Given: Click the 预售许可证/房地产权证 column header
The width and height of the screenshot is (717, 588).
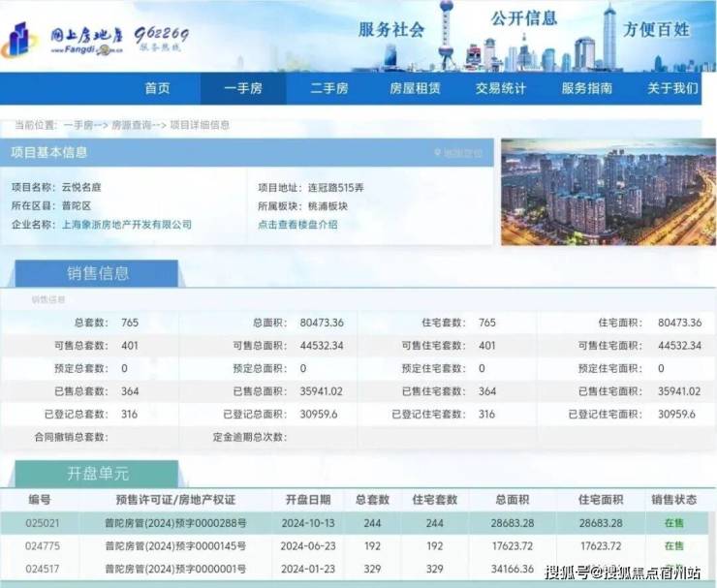Looking at the screenshot, I should 175,500.
